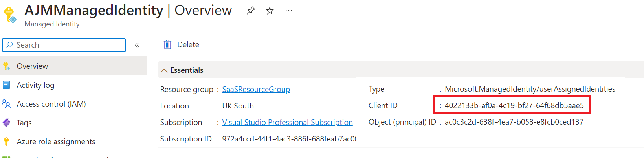Open the SaaSResourceGroup link
The width and height of the screenshot is (644, 158).
(x=256, y=89)
